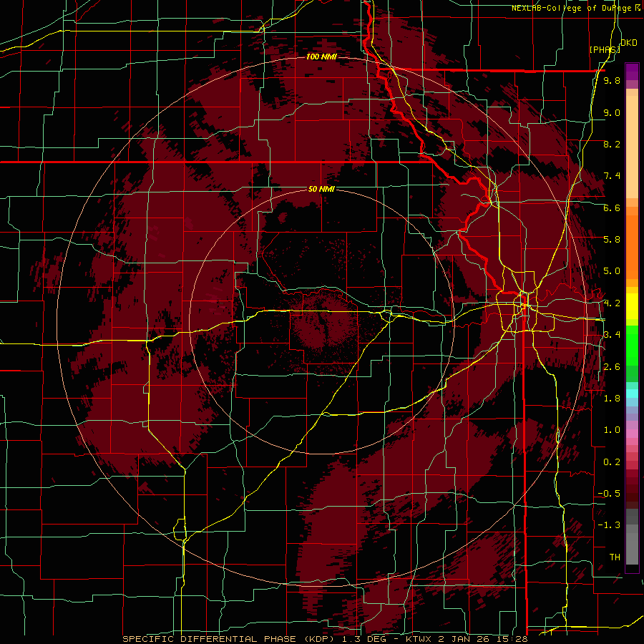Click the 5.0 scale value
644x644 pixels.
[612, 271]
